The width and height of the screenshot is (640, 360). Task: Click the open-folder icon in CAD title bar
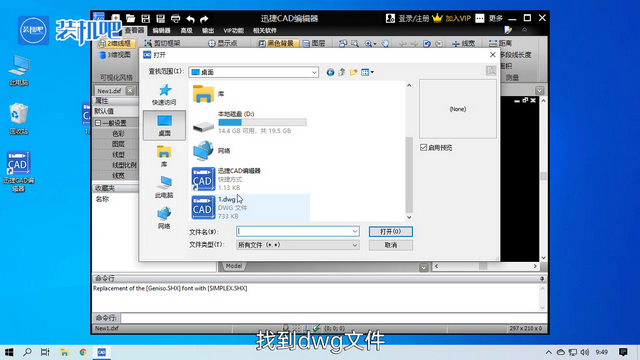131,18
